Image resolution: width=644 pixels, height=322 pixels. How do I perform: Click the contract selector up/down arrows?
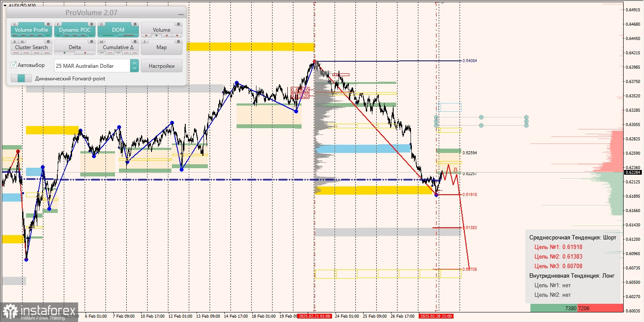[x=135, y=66]
